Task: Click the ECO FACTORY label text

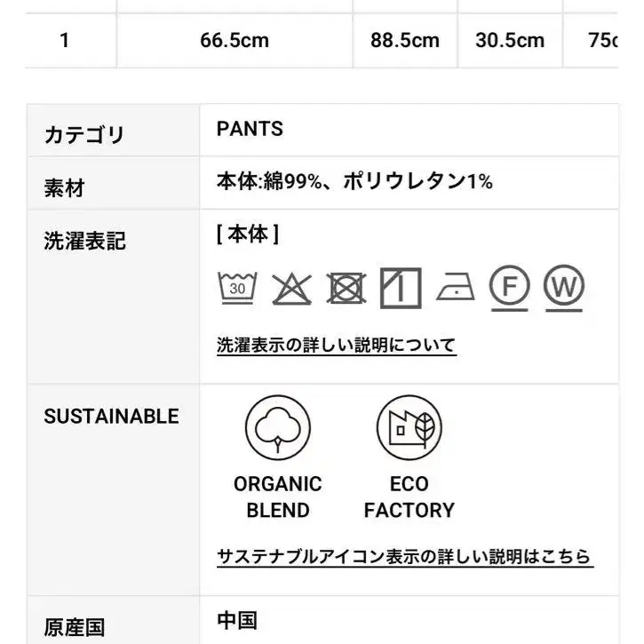Action: click(x=409, y=497)
